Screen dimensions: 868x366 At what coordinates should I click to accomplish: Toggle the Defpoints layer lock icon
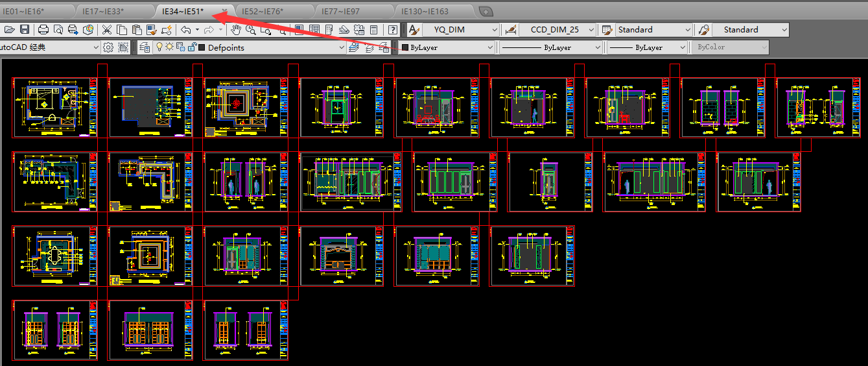click(x=192, y=47)
